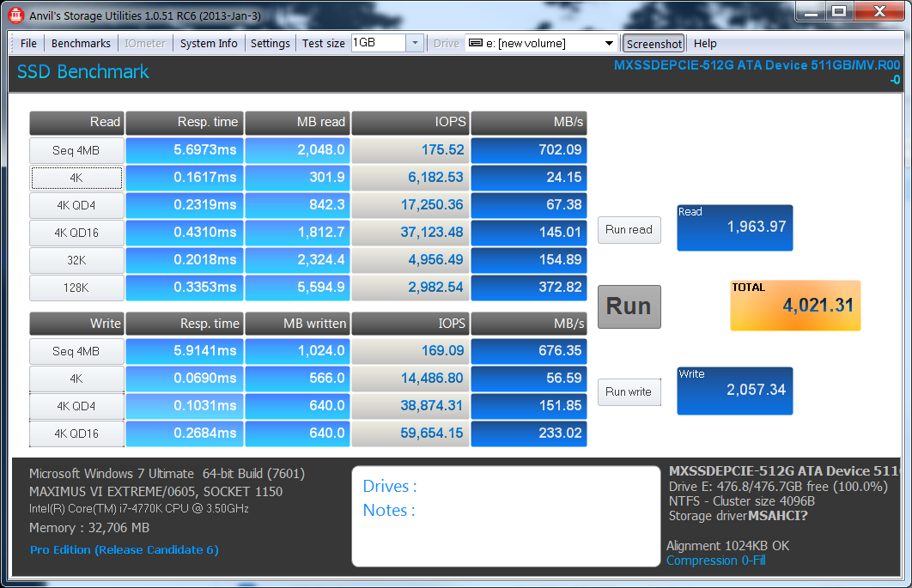Select the read 128K test button
912x588 pixels.
(76, 288)
